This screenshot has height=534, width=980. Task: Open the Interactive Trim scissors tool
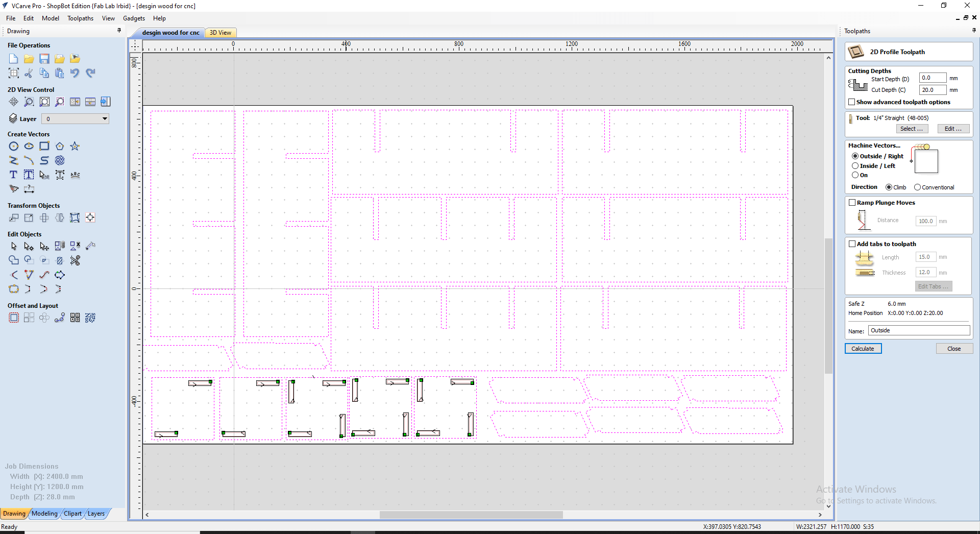tap(75, 260)
